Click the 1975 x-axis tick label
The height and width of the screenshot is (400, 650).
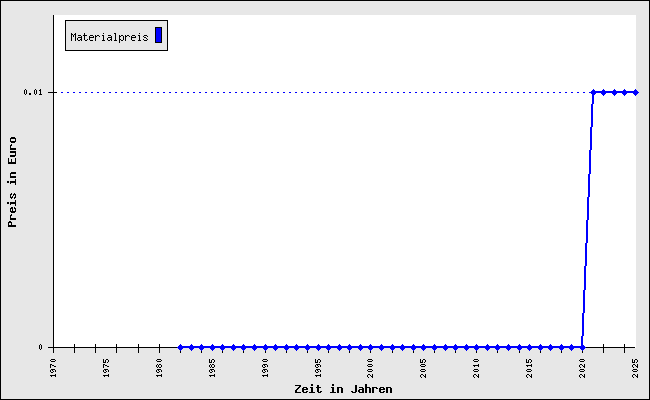107,367
